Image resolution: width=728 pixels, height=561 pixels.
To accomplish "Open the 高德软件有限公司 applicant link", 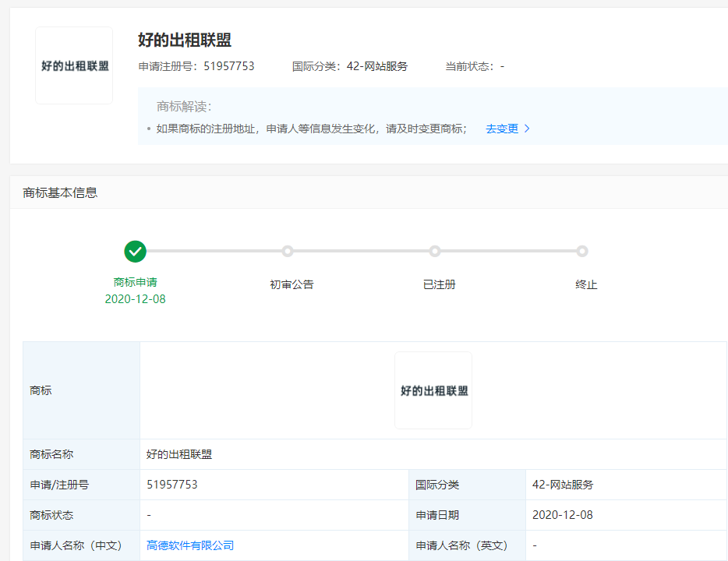I will [x=190, y=545].
